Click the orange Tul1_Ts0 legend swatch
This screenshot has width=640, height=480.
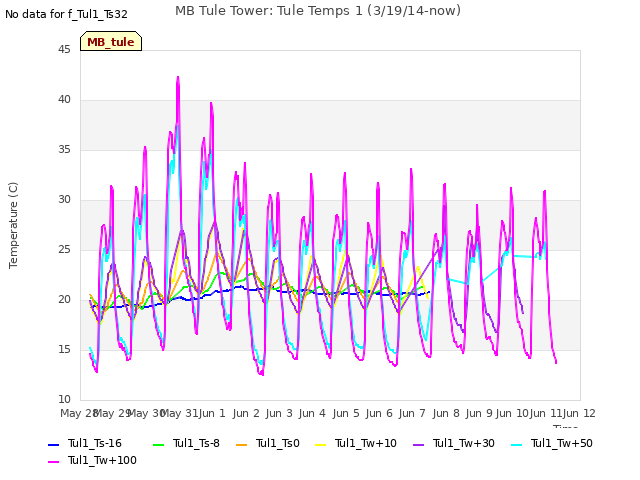[x=242, y=444]
